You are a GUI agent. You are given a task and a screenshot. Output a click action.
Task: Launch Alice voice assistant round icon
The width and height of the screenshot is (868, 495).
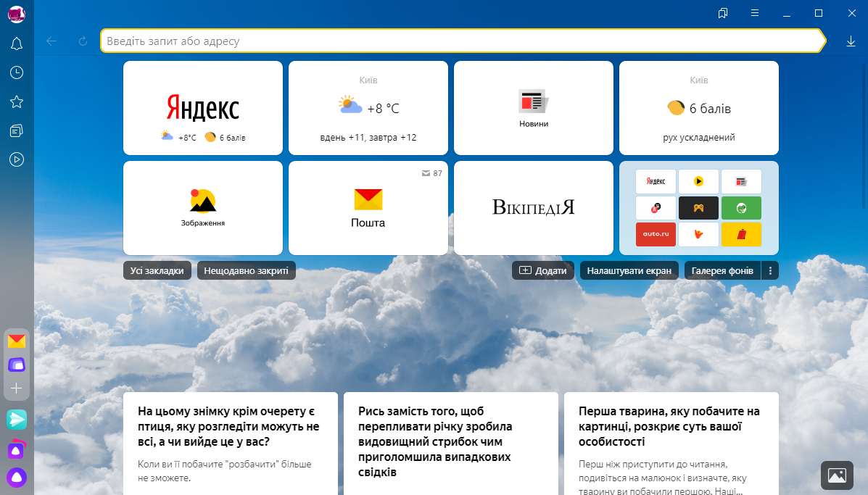point(17,478)
